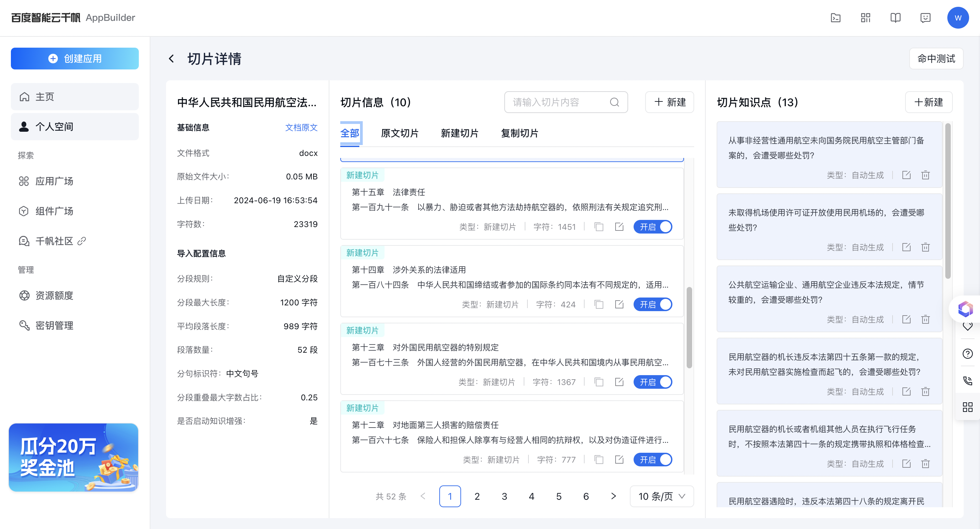Edit the 第十五章 法律责任 slice
Image resolution: width=980 pixels, height=529 pixels.
click(x=619, y=227)
